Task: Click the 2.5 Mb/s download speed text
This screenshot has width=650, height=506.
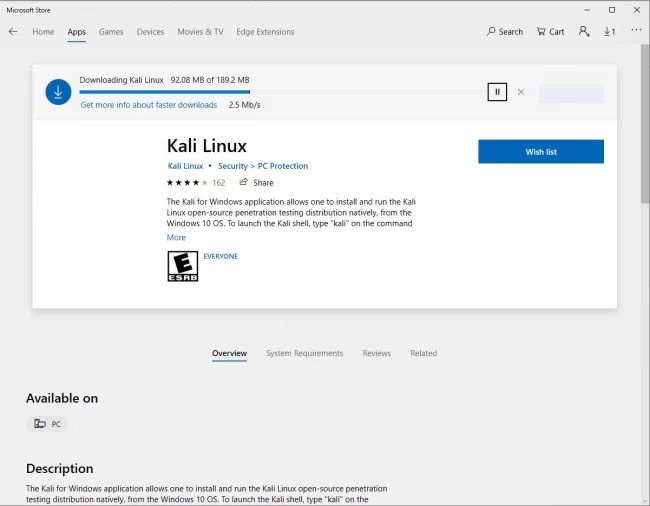Action: point(245,105)
